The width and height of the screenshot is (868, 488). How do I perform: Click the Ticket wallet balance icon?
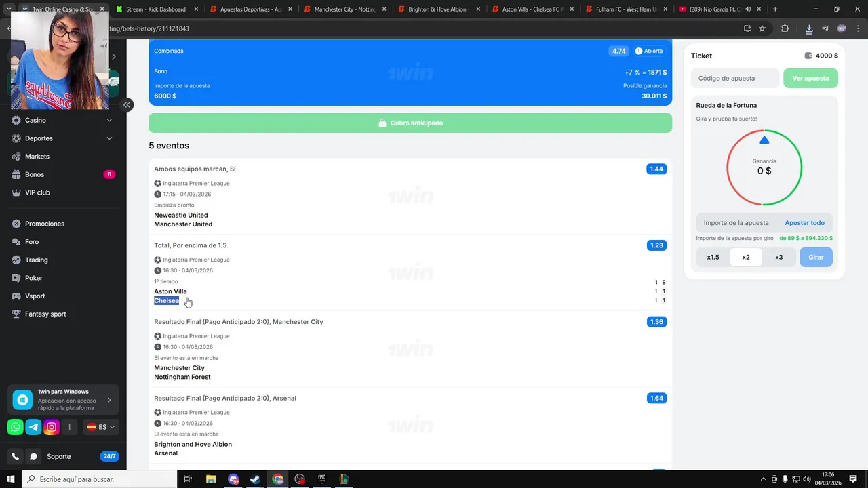pyautogui.click(x=808, y=56)
